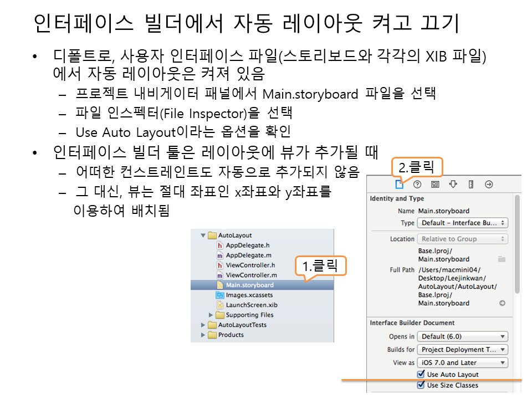Open the File Inspector tab icon
This screenshot has height=399, width=532.
[x=399, y=185]
